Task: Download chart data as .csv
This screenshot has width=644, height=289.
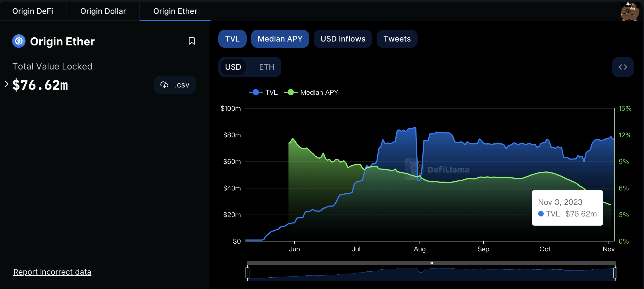Action: [175, 85]
